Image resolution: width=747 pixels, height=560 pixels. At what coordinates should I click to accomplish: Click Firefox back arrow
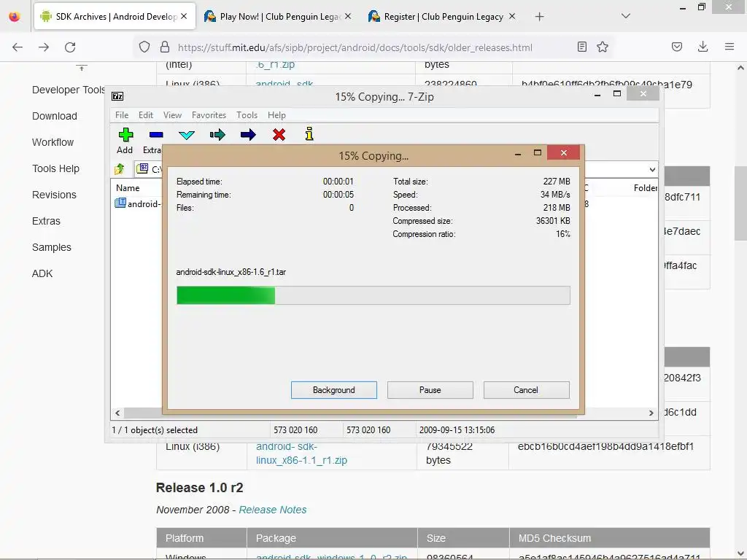(x=18, y=47)
